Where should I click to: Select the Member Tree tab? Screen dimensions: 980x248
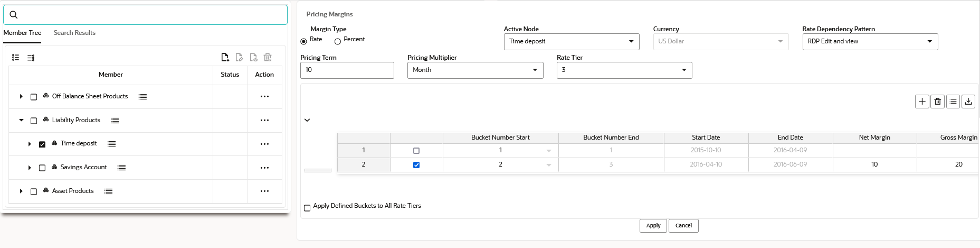pos(22,33)
